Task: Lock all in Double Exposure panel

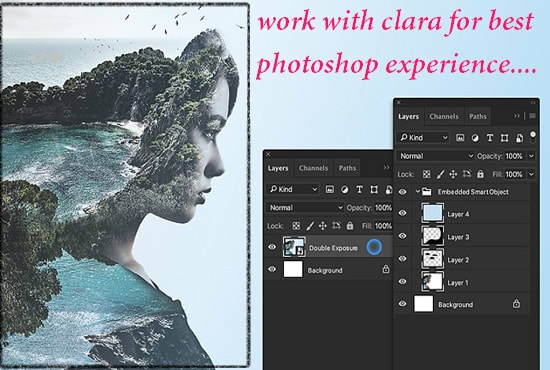Action: pos(350,226)
